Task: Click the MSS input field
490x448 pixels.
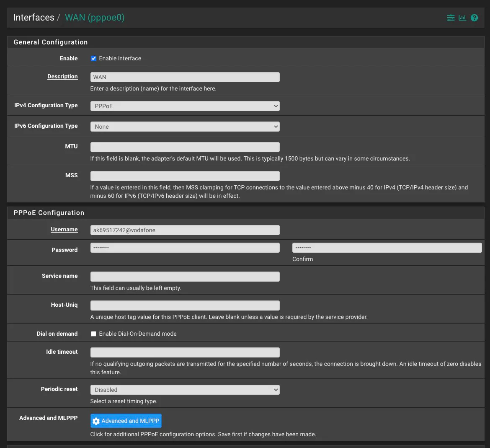Action: click(x=185, y=176)
